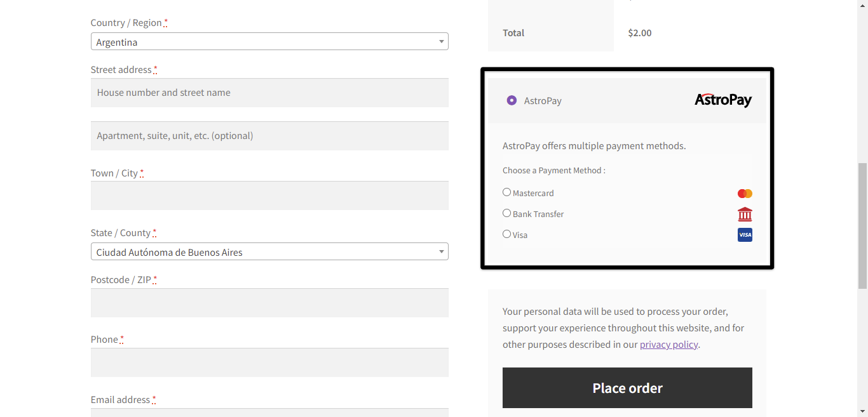Choose Visa payment method radio
This screenshot has width=868, height=417.
click(506, 234)
